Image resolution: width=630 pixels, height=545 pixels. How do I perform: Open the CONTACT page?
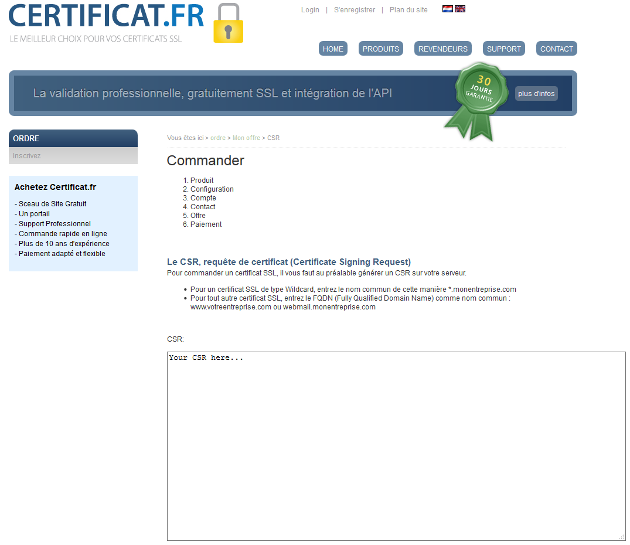(556, 49)
